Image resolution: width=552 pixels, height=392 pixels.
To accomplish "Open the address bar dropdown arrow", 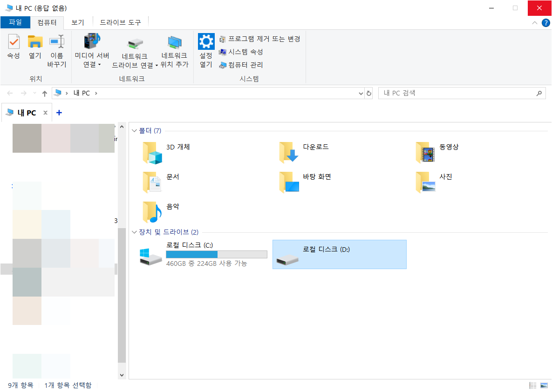I will coord(360,93).
